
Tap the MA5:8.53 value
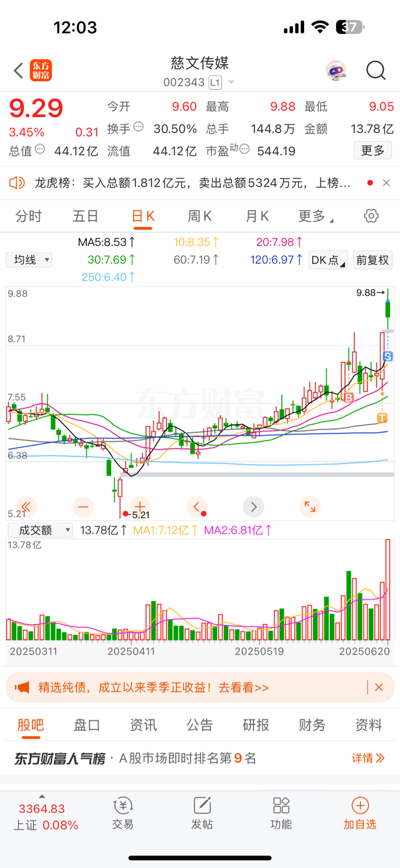[x=106, y=242]
